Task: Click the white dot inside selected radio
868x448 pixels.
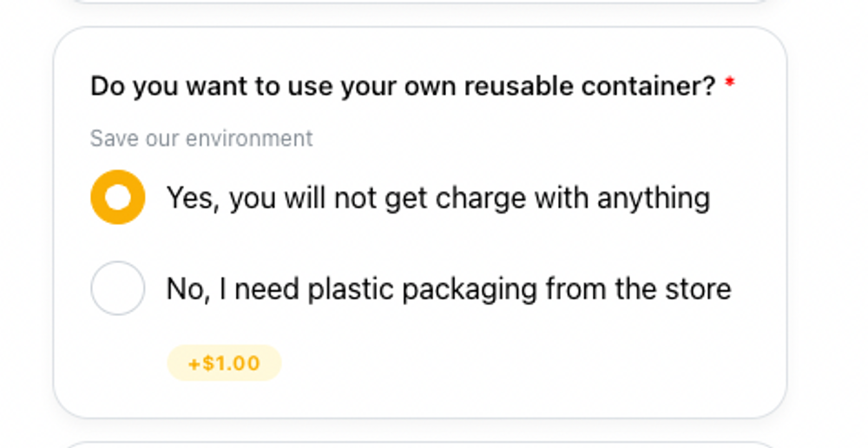Action: [117, 198]
